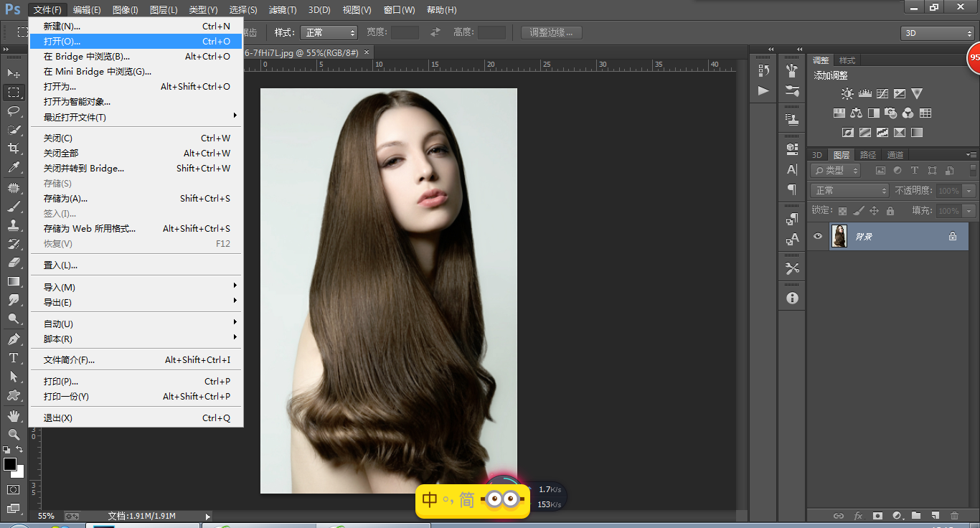Create a new layer from Layers panel
This screenshot has width=980, height=528.
pos(935,515)
